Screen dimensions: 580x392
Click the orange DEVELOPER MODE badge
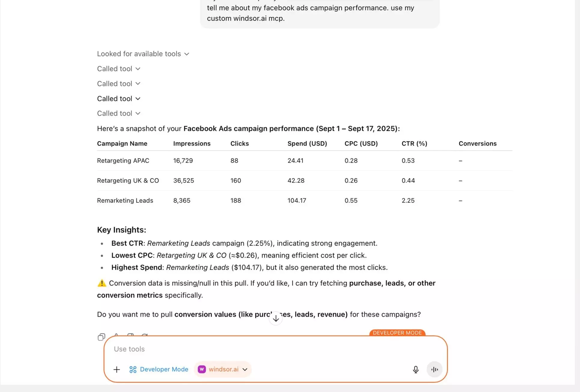tap(397, 333)
